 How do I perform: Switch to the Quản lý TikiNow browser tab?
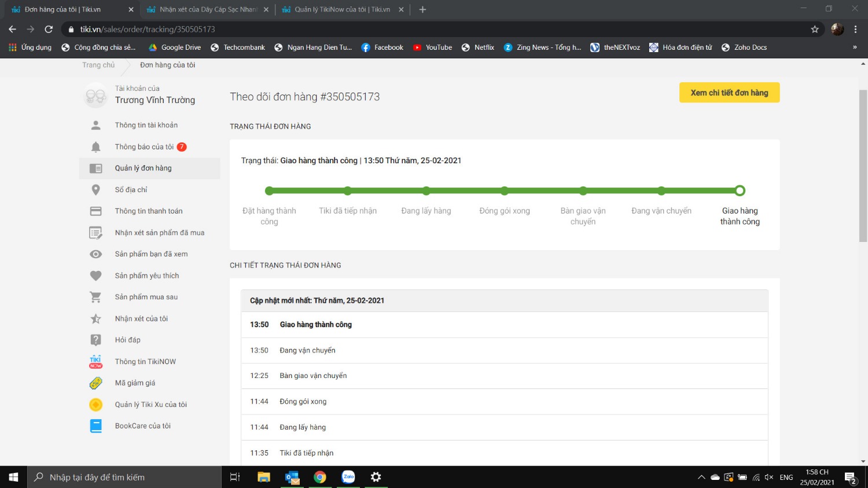pyautogui.click(x=341, y=10)
